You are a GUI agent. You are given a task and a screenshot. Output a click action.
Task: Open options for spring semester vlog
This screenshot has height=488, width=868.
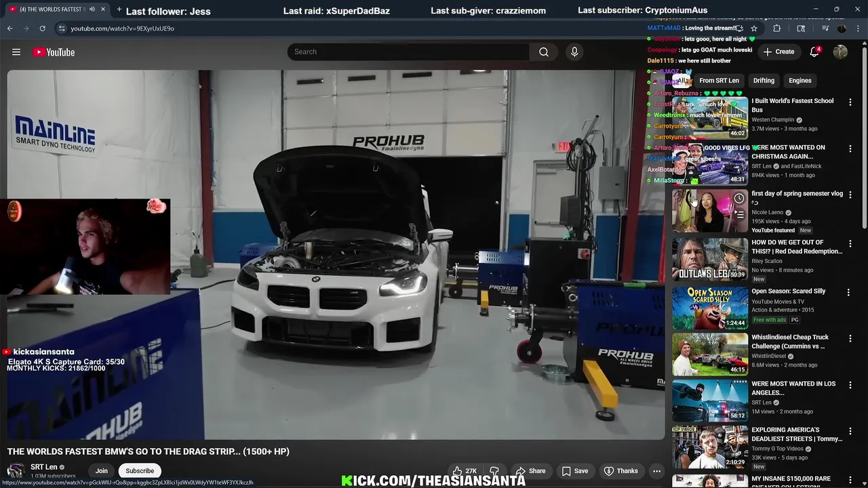pos(850,195)
